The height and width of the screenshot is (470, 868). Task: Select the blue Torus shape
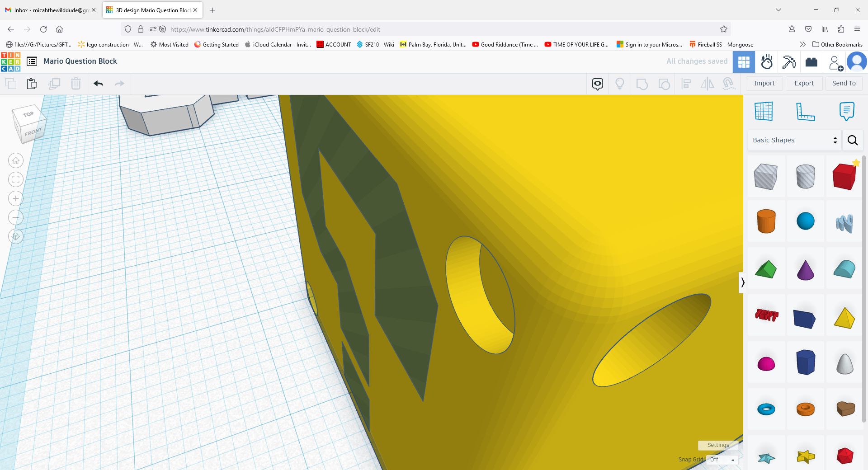pyautogui.click(x=766, y=409)
